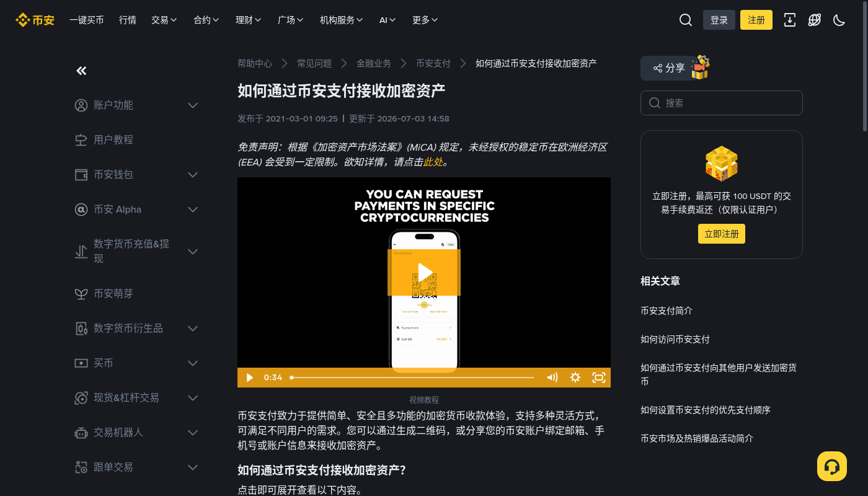
Task: Collapse sidebar with double-arrow icon
Action: click(x=81, y=71)
